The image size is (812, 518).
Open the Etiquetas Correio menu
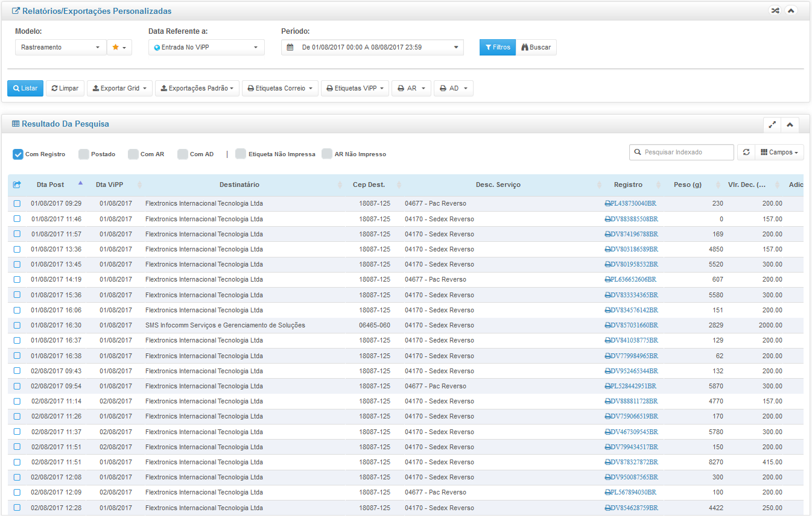(x=280, y=88)
